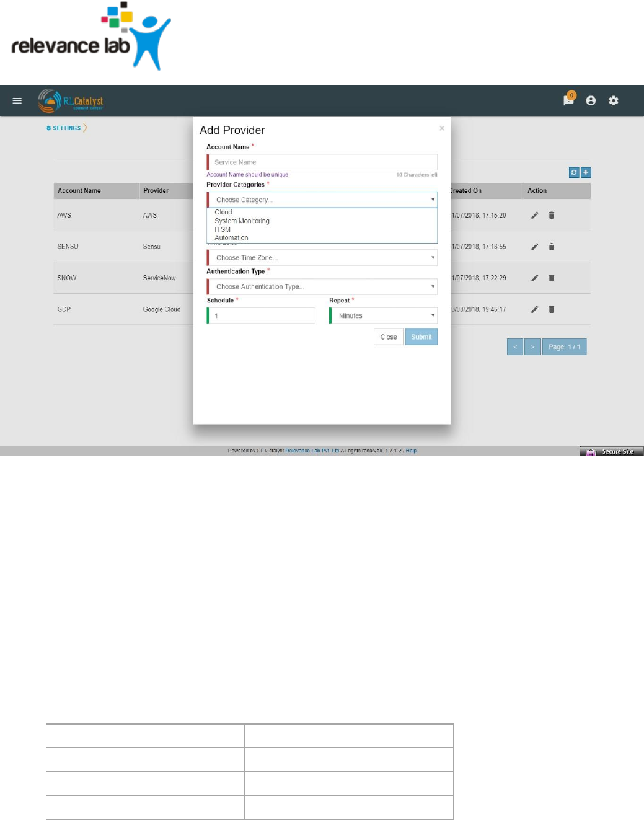Delete the AWS provider row
The width and height of the screenshot is (644, 820).
(551, 215)
